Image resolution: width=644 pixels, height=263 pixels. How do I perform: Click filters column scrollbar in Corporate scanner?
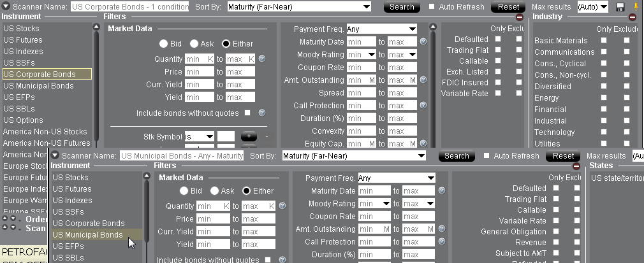432,85
